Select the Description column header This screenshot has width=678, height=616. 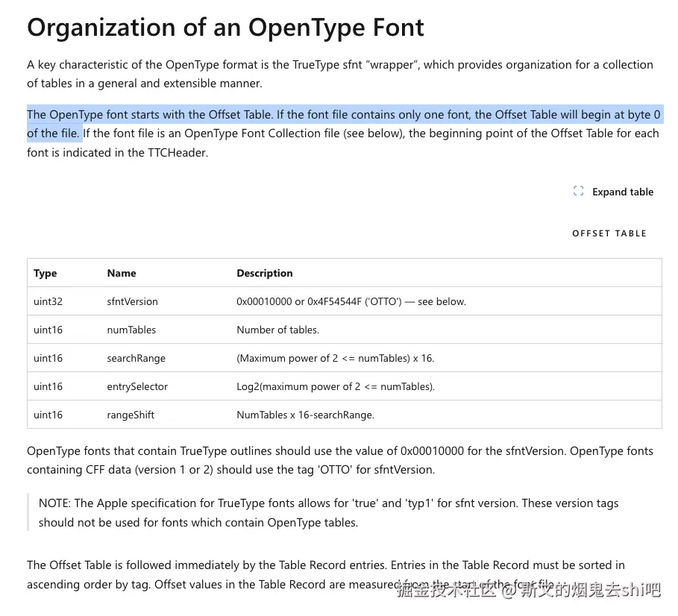(264, 273)
